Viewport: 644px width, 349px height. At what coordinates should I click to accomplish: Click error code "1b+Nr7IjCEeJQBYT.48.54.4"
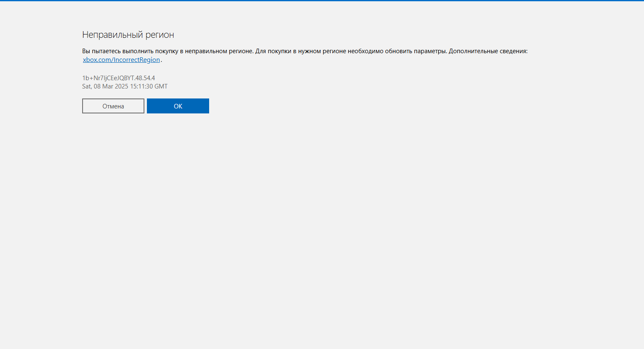click(x=119, y=78)
